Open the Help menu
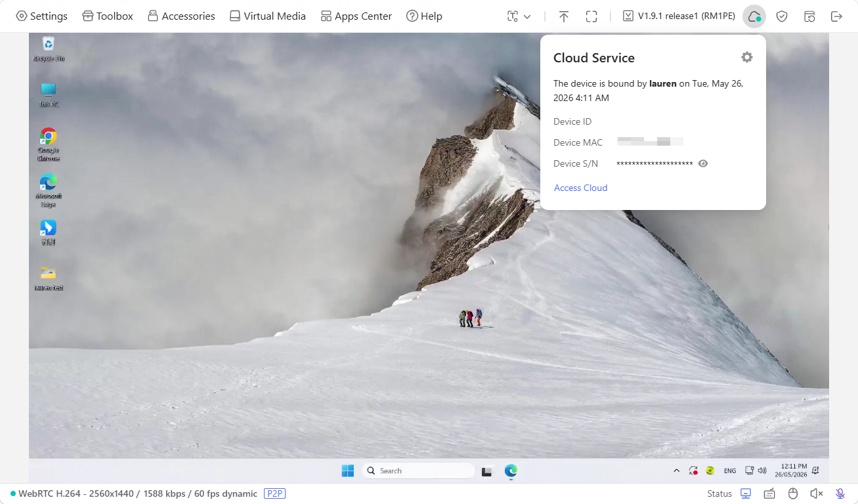The height and width of the screenshot is (504, 858). [424, 16]
